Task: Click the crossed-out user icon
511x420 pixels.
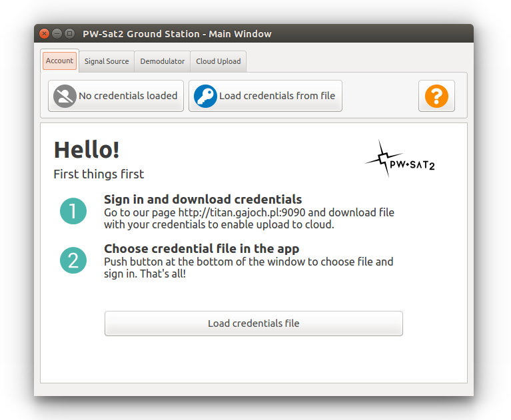Action: click(65, 96)
